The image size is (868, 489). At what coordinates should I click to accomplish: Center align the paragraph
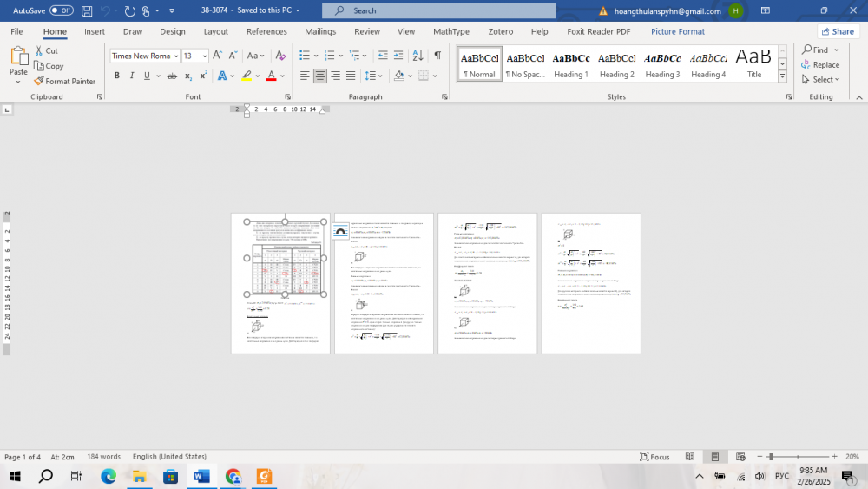click(320, 76)
